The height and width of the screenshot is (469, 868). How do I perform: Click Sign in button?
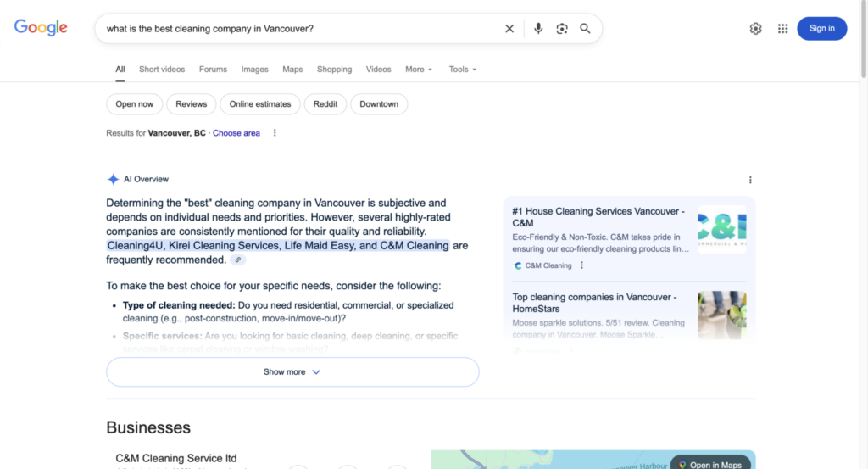(x=821, y=29)
